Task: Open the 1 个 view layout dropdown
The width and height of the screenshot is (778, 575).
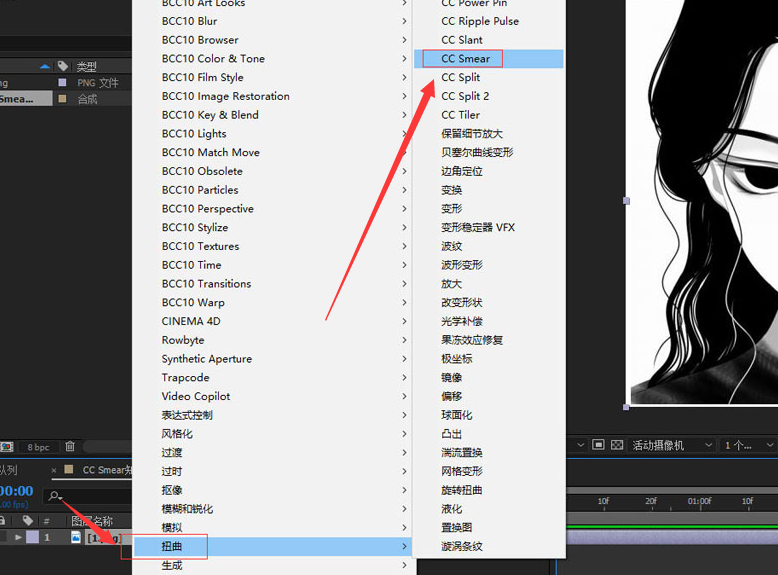Action: 748,445
